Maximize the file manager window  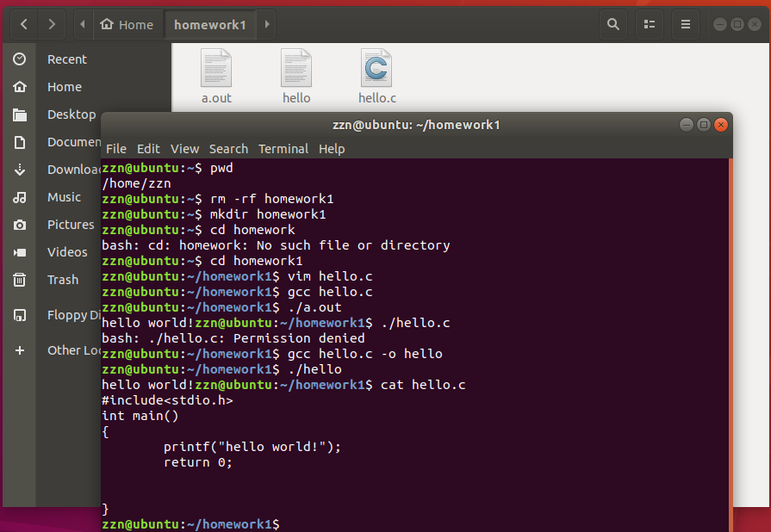click(x=737, y=24)
